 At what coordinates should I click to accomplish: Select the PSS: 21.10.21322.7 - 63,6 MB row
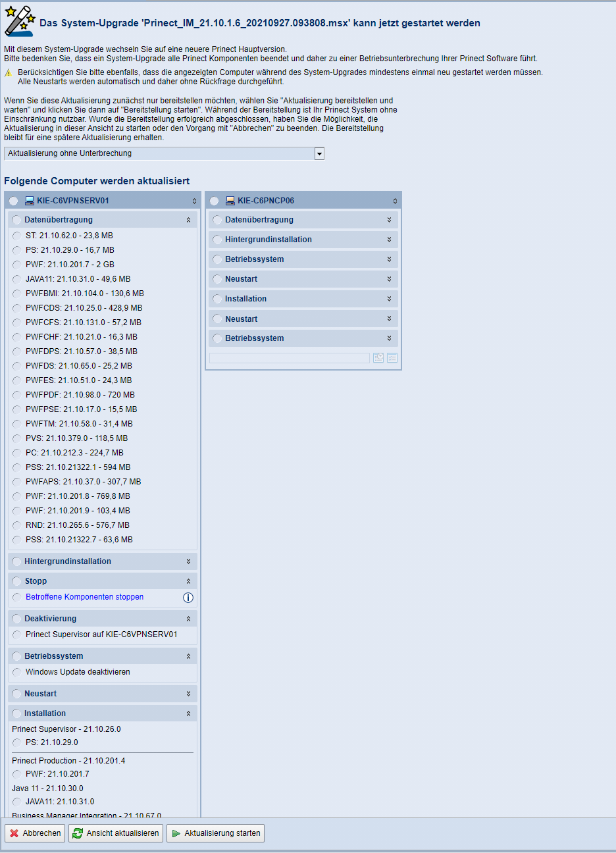click(103, 540)
